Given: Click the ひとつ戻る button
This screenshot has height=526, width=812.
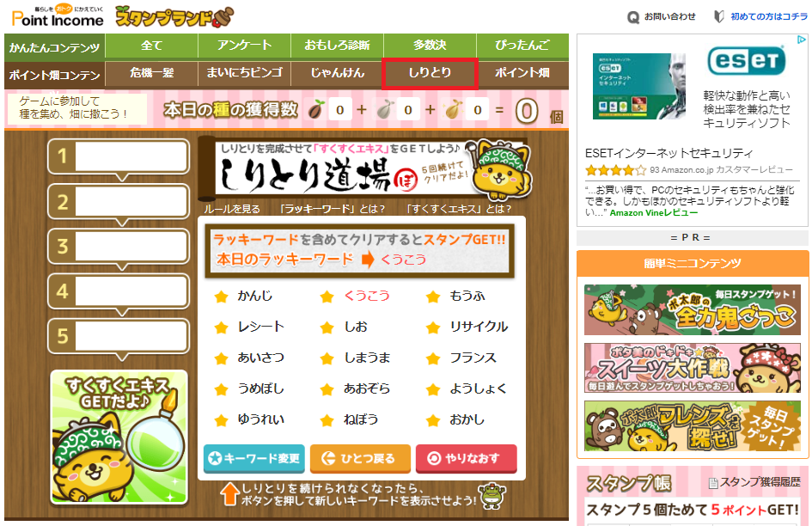Looking at the screenshot, I should point(360,459).
